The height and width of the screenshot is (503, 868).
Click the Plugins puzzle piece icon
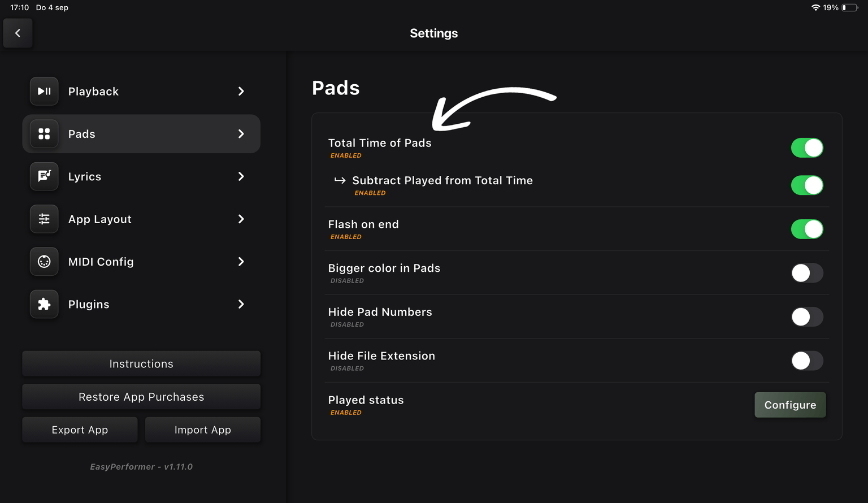point(44,304)
